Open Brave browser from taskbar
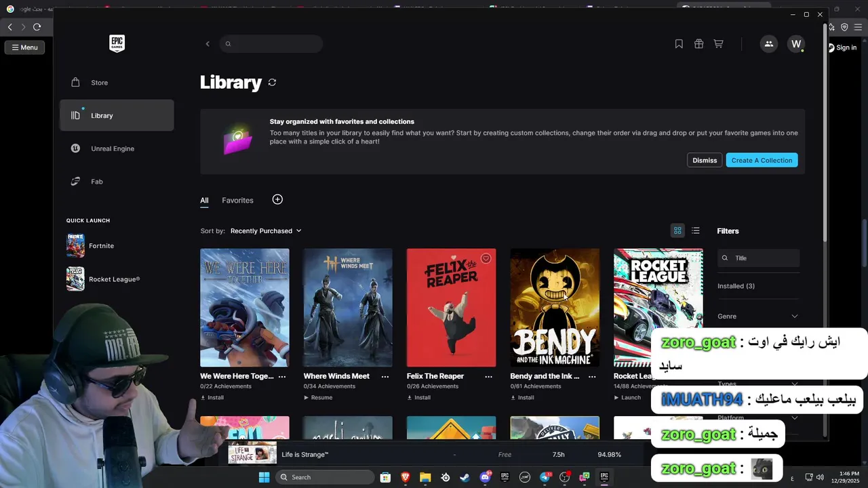The height and width of the screenshot is (488, 868). tap(406, 477)
